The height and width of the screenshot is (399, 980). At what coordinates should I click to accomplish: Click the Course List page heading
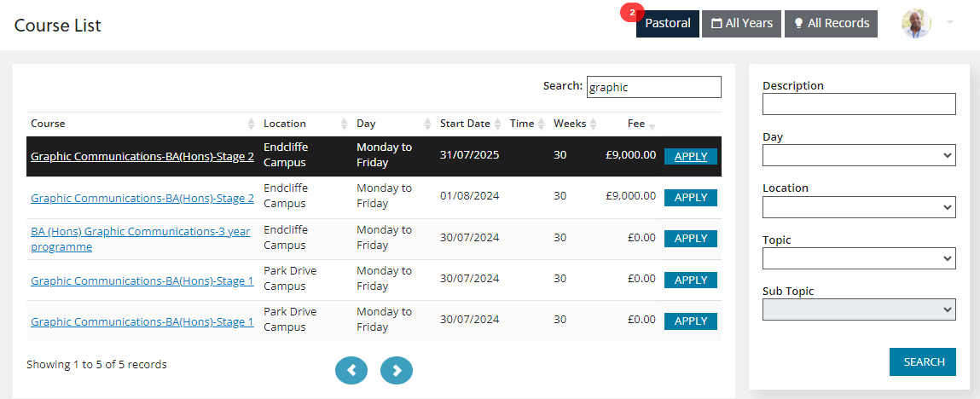pyautogui.click(x=57, y=26)
